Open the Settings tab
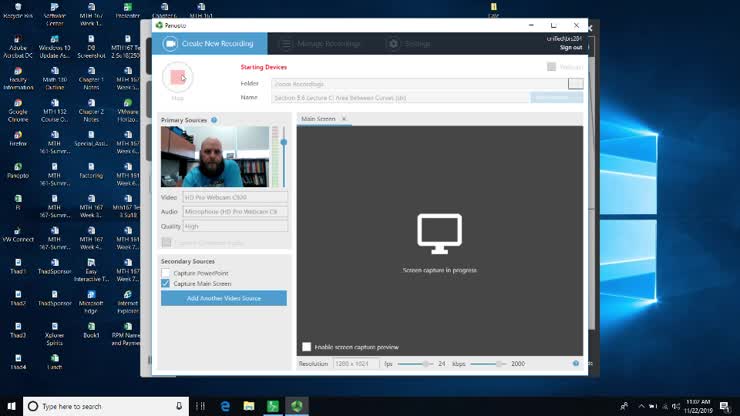Screen dimensions: 740x416 pos(410,44)
